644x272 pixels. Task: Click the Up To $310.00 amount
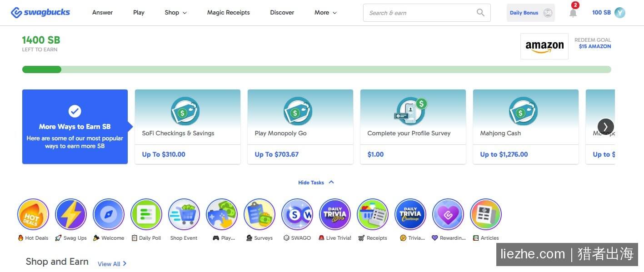pyautogui.click(x=164, y=154)
